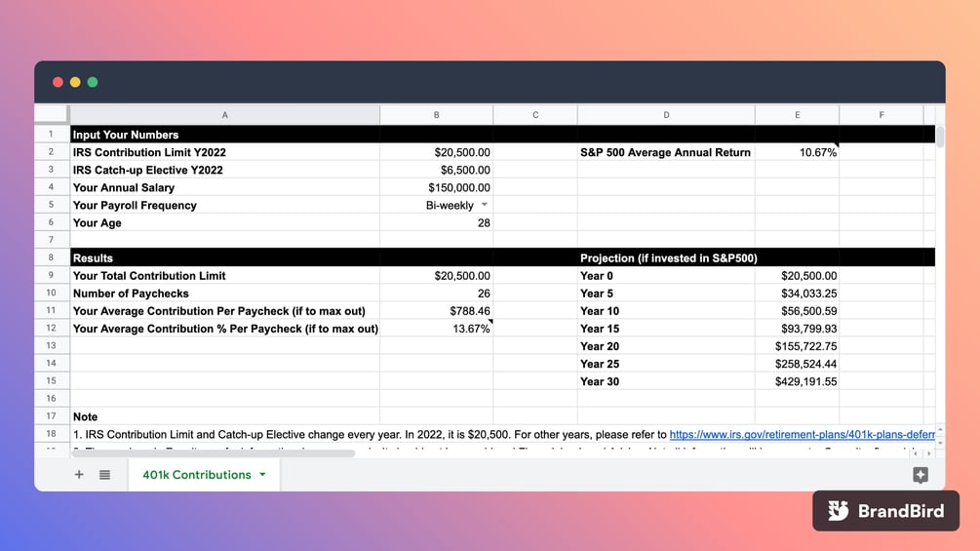Click the Year 25 label
Viewport: 980px width, 551px height.
(600, 364)
